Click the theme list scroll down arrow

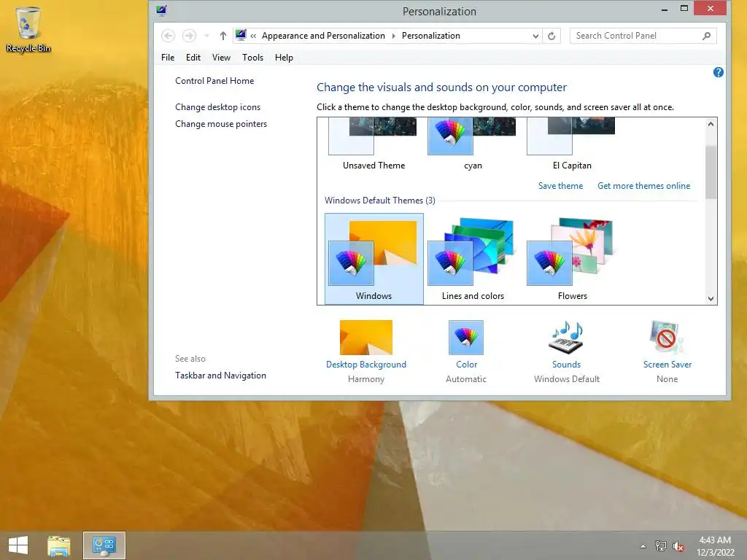coord(711,298)
